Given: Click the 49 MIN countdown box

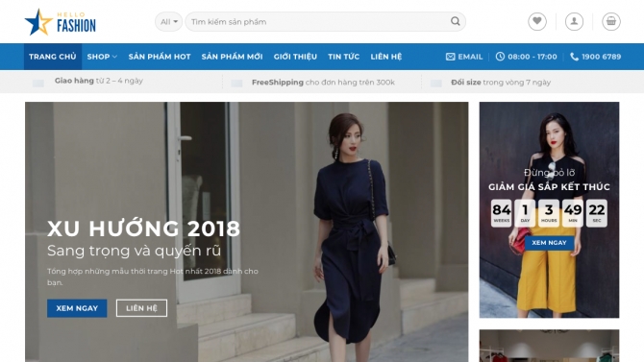Looking at the screenshot, I should pyautogui.click(x=573, y=213).
